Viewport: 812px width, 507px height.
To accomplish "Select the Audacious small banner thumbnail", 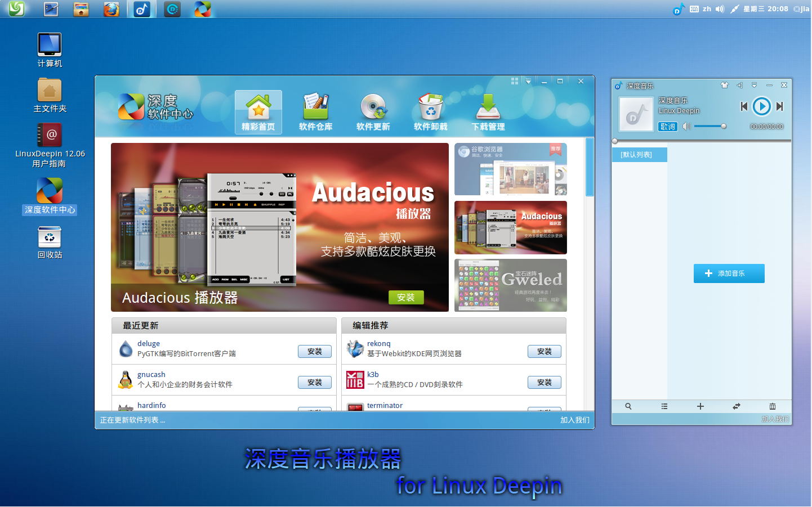I will pos(511,227).
